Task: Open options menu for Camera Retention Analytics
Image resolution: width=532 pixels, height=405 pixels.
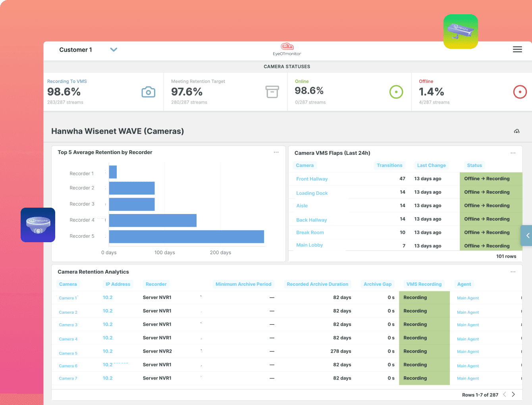Action: [513, 272]
